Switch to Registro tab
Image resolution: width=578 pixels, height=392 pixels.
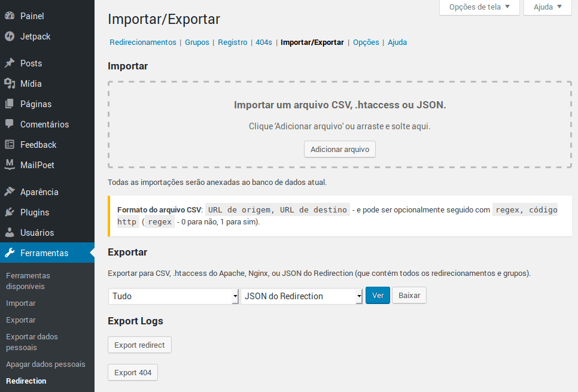[233, 42]
